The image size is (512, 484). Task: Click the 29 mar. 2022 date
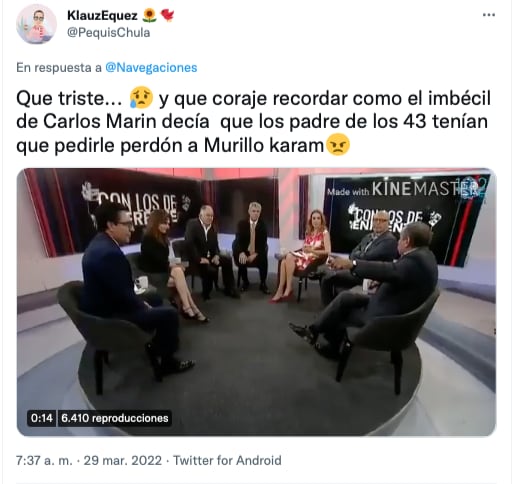(123, 460)
